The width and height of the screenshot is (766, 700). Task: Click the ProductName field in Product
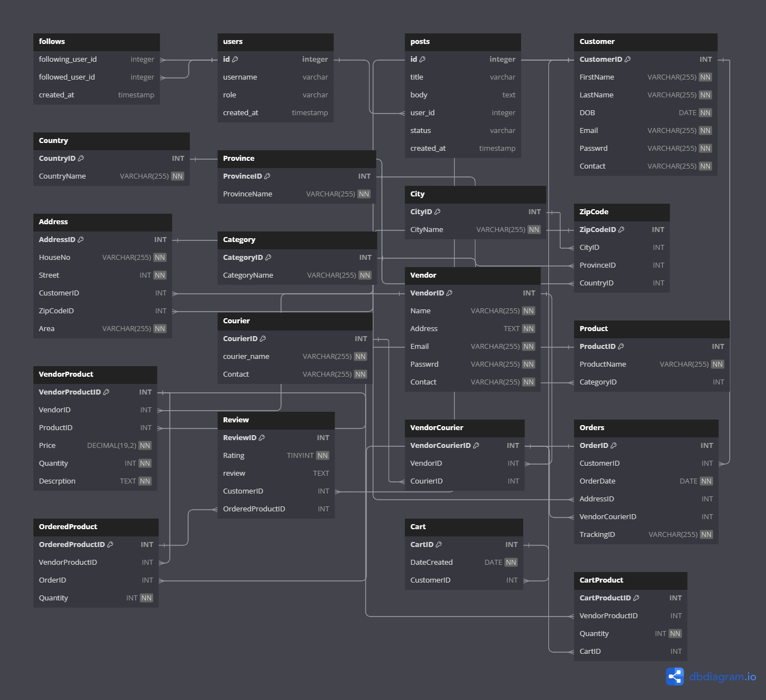tap(652, 364)
